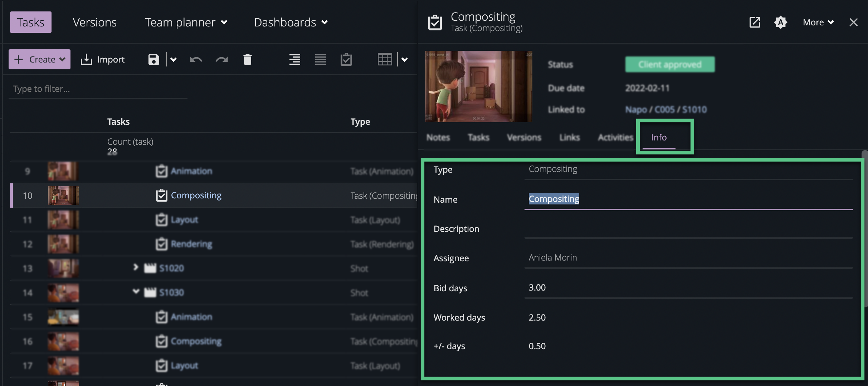
Task: Switch to the Notes tab
Action: coord(438,137)
